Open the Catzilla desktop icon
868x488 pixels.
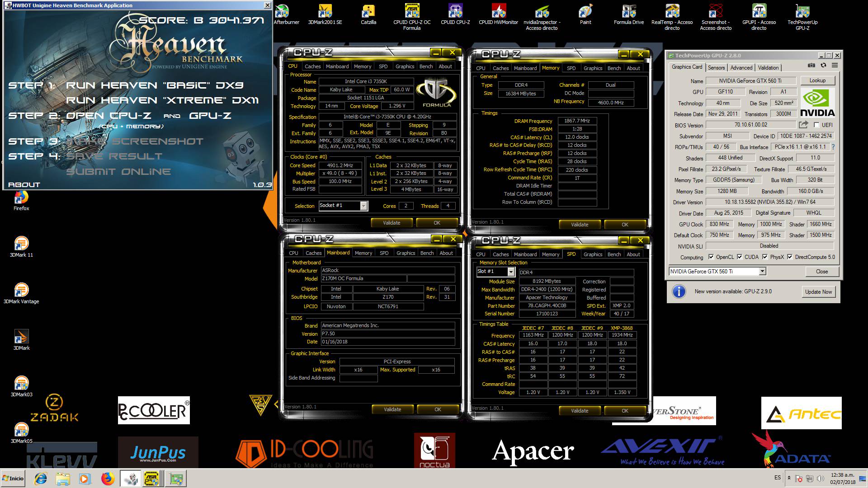(368, 14)
